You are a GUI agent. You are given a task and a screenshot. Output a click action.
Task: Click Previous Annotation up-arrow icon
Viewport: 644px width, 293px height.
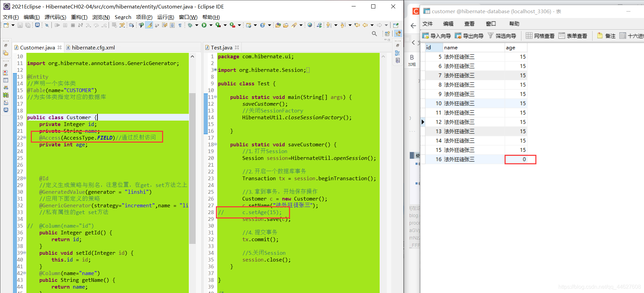(343, 25)
